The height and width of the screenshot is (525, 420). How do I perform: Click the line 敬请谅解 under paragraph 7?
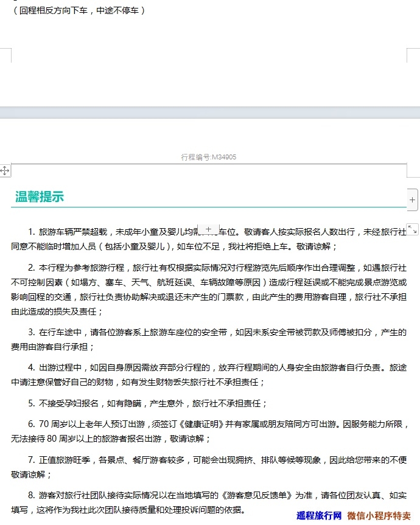32,475
